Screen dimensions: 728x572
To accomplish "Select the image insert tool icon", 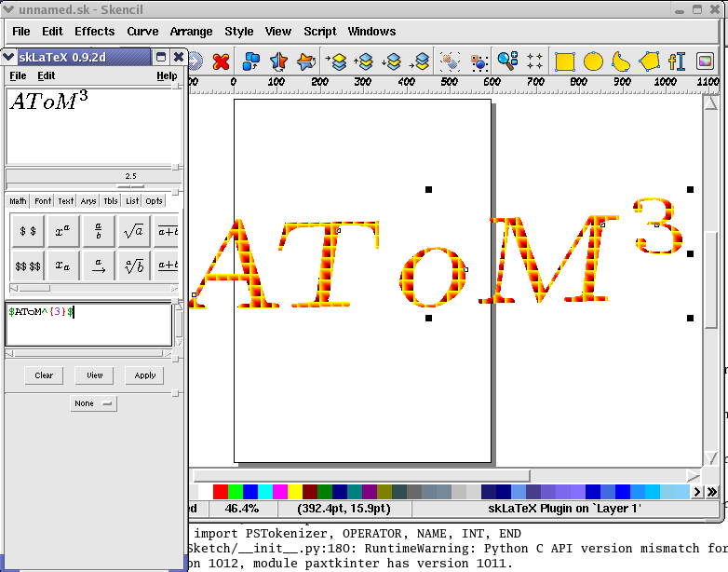I will coord(705,61).
